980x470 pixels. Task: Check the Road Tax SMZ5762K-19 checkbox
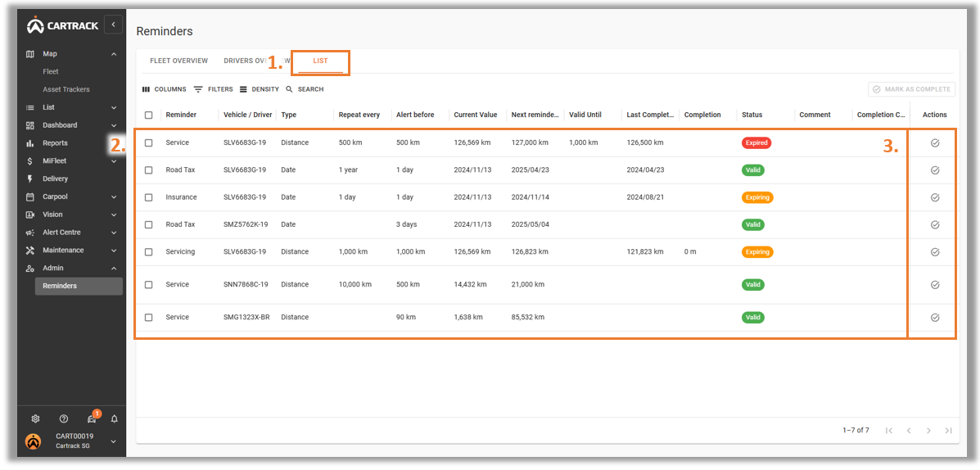click(x=148, y=224)
